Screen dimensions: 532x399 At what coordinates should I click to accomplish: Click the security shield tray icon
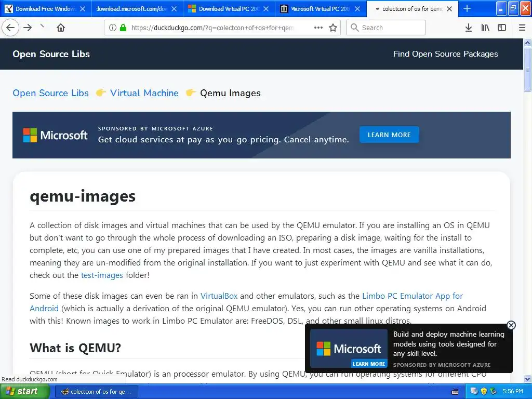(x=484, y=391)
